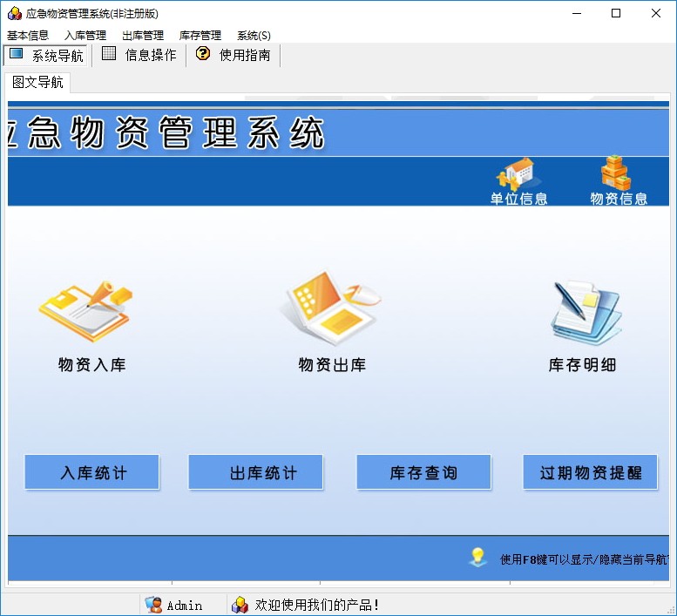Click the Admin user icon in status bar
This screenshot has width=677, height=616.
click(x=153, y=605)
